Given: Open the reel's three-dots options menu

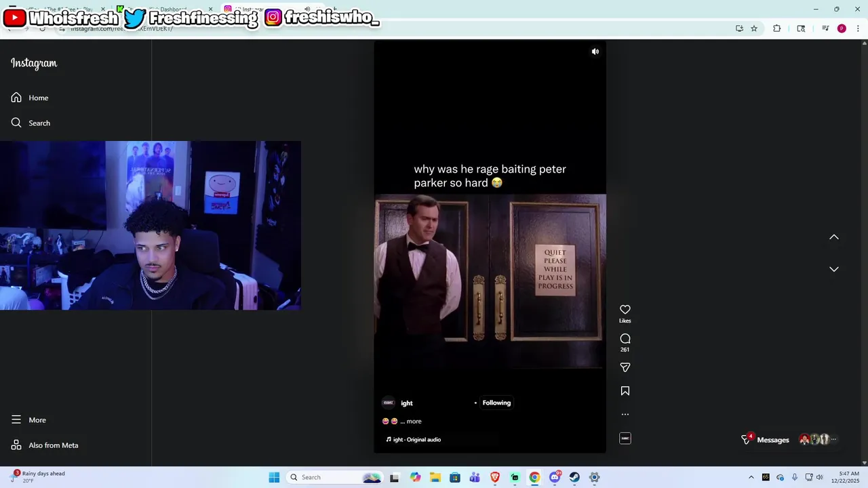Looking at the screenshot, I should coord(625,414).
